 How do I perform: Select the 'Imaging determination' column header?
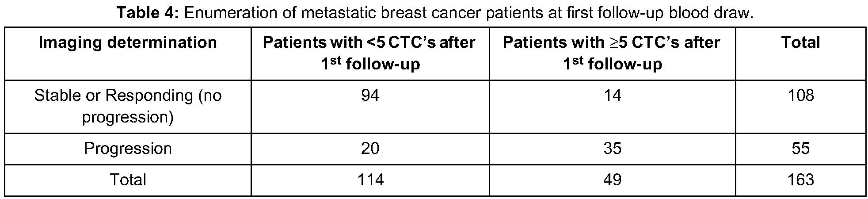click(128, 42)
